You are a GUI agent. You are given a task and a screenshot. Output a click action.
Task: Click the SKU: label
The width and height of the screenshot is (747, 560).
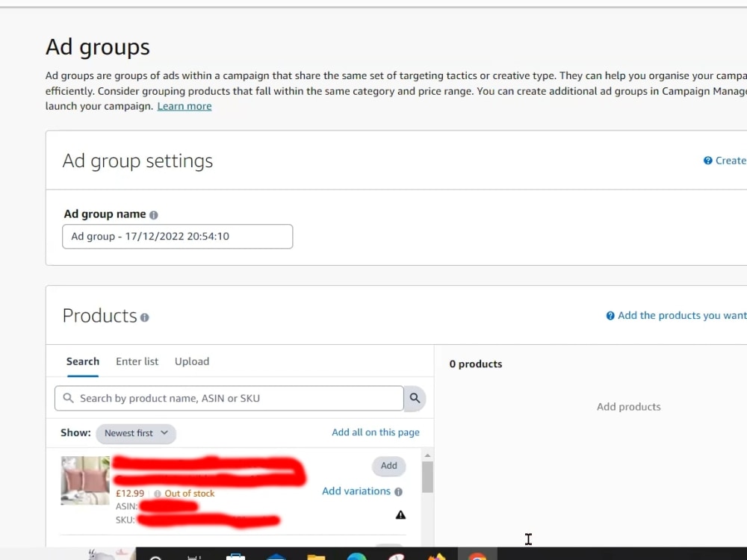tap(125, 520)
